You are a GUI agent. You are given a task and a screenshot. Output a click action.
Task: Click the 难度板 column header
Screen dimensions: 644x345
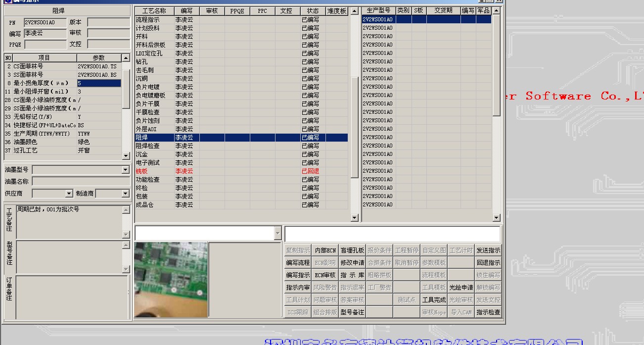coord(337,11)
